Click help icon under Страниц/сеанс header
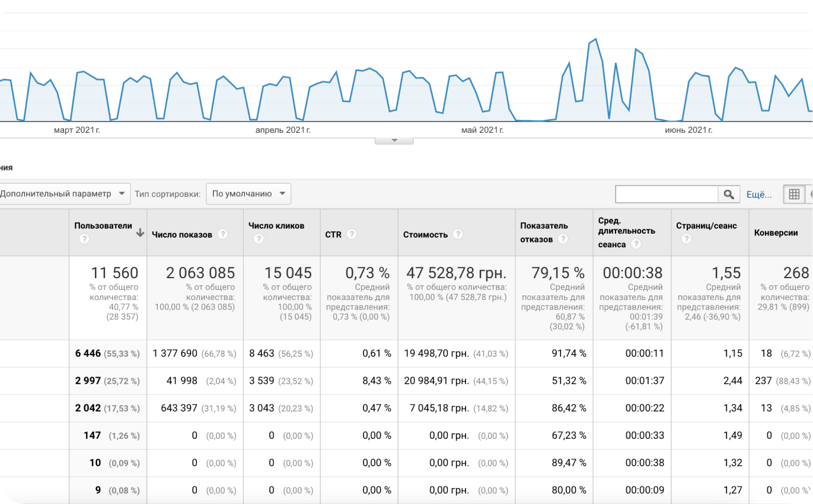Screen dimensions: 813x504 click(x=686, y=239)
